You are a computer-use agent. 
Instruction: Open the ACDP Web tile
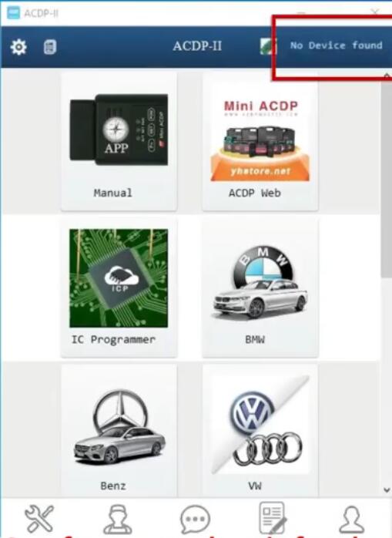260,141
